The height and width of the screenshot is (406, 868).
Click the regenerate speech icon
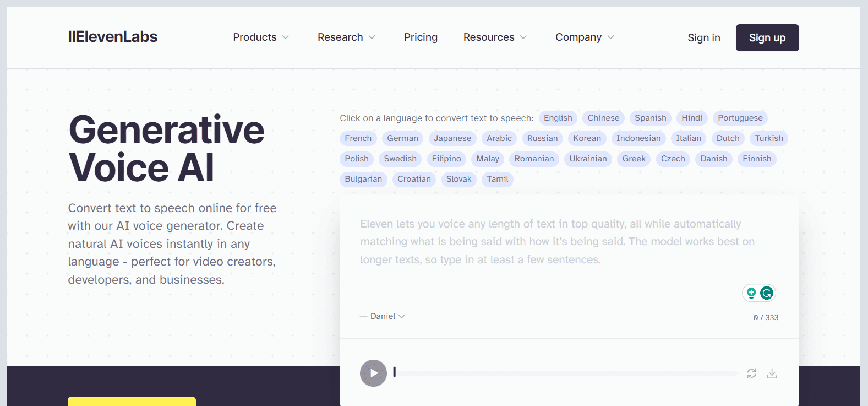click(751, 373)
